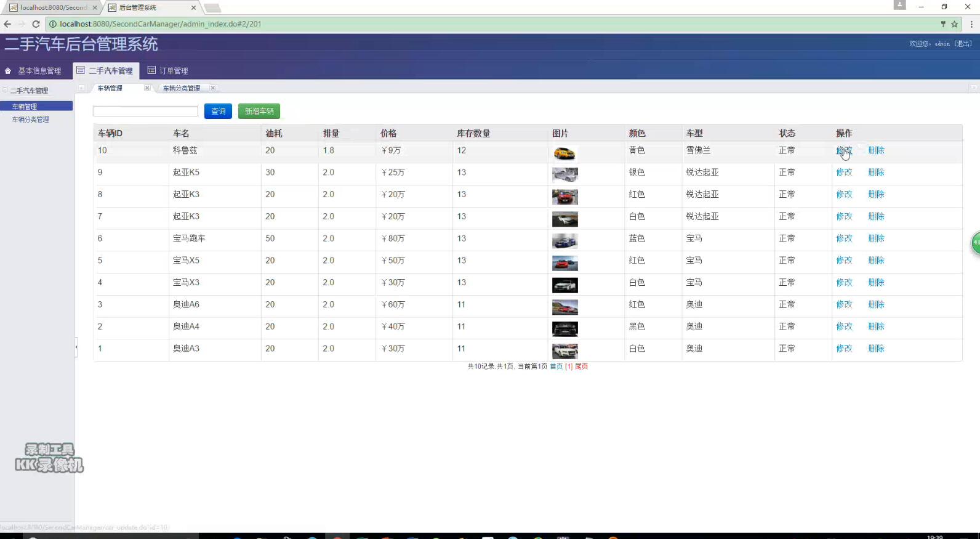Viewport: 980px width, 539px height.
Task: Bookmark this page with star icon
Action: coord(954,24)
